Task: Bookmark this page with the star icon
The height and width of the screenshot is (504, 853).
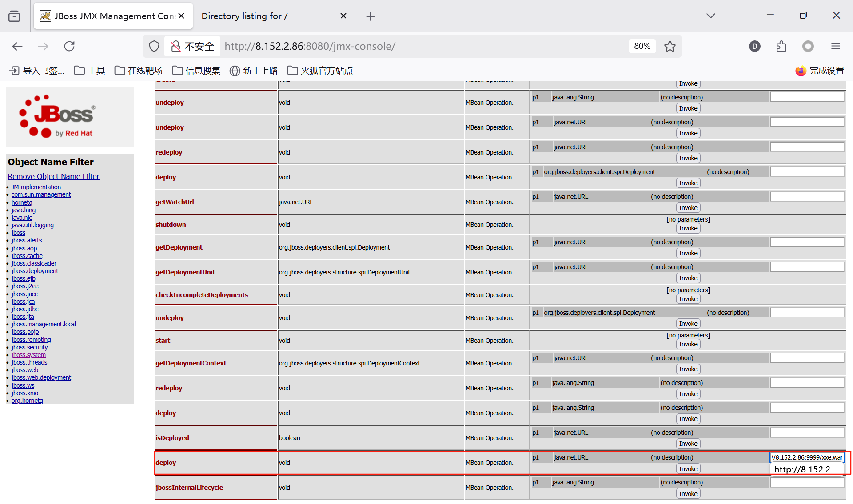Action: pyautogui.click(x=670, y=46)
